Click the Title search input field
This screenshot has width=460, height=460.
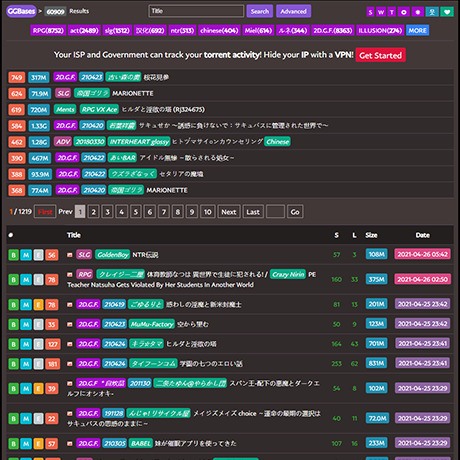pyautogui.click(x=196, y=11)
